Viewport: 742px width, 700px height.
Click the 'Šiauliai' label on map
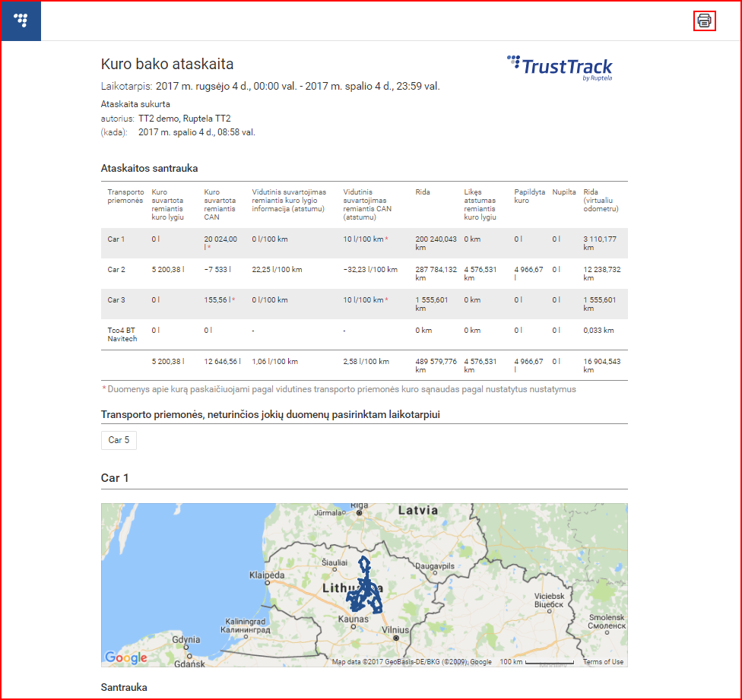click(x=335, y=562)
